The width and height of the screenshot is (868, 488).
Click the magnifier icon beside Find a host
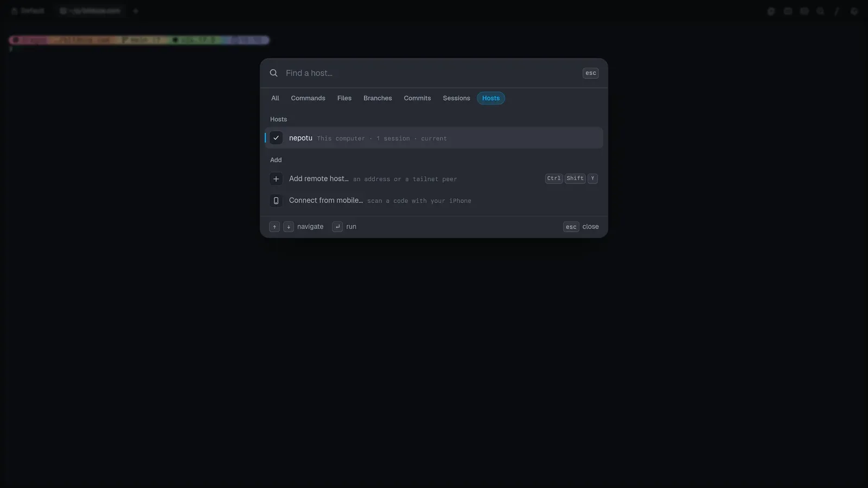tap(274, 73)
